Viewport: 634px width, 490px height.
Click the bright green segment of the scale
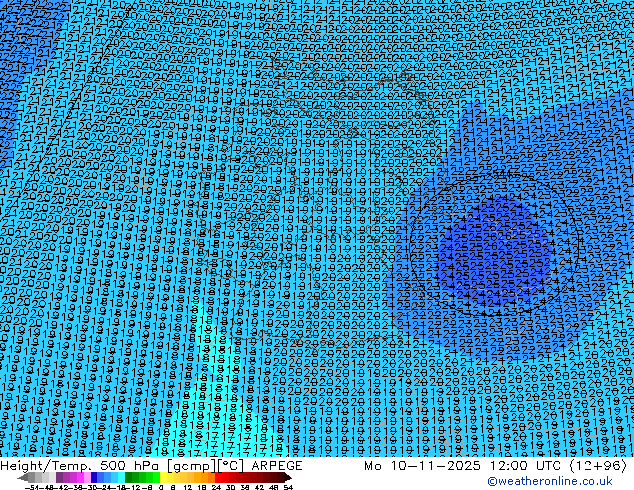[x=156, y=477]
